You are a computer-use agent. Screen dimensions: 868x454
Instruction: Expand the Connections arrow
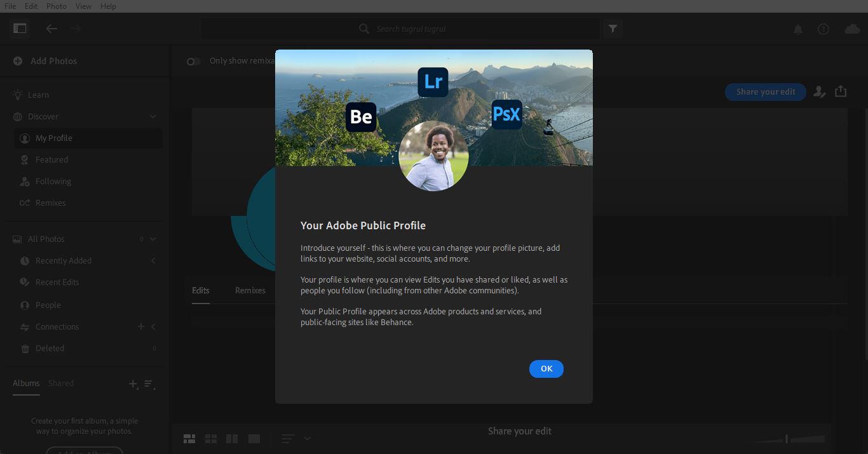point(153,326)
